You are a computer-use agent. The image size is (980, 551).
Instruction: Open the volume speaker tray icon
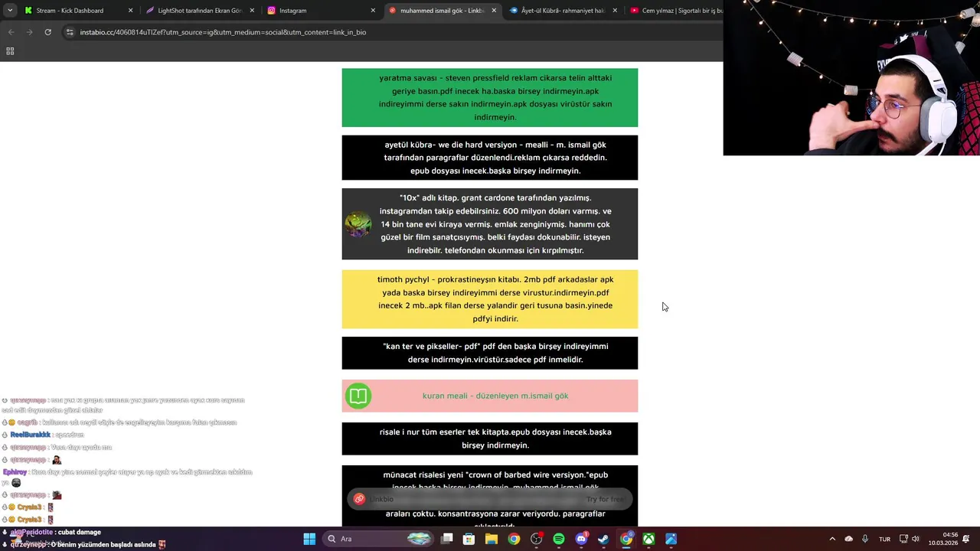[x=916, y=539]
